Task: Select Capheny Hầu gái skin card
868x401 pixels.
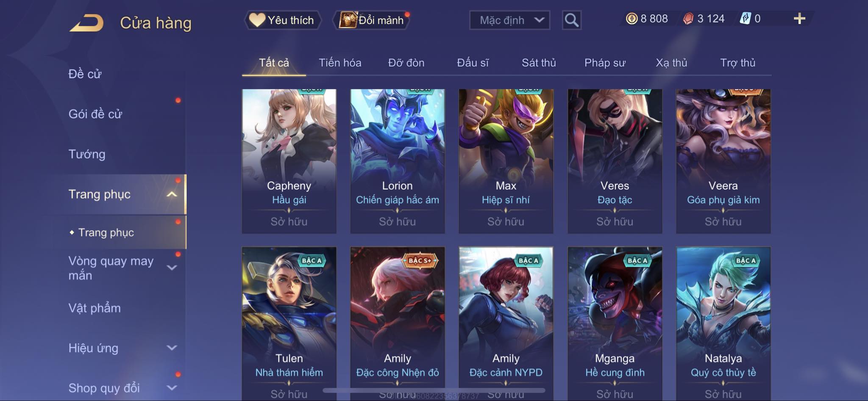Action: tap(289, 161)
